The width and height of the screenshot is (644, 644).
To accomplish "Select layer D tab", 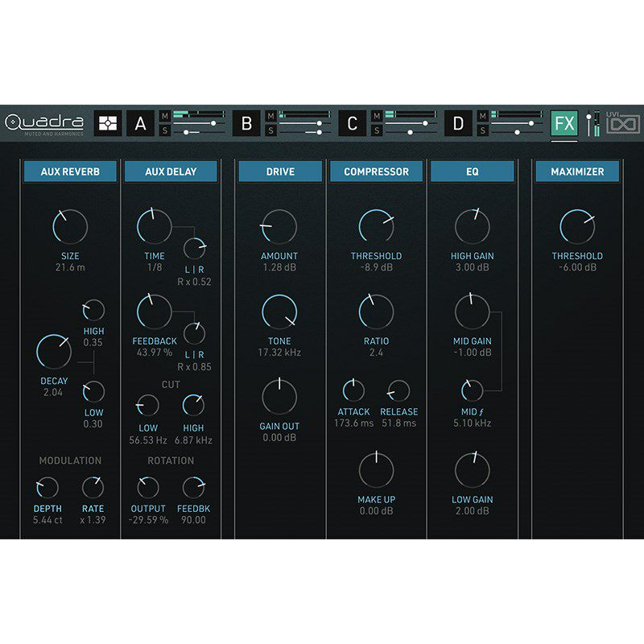I will (458, 123).
